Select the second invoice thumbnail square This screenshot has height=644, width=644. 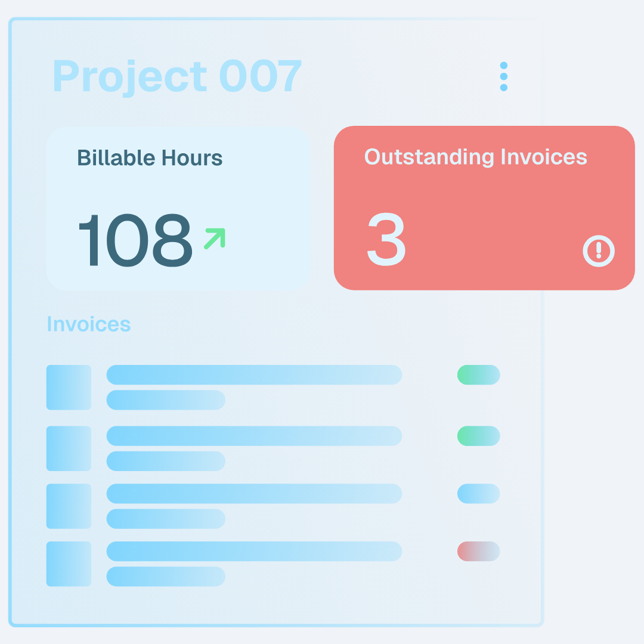[69, 448]
